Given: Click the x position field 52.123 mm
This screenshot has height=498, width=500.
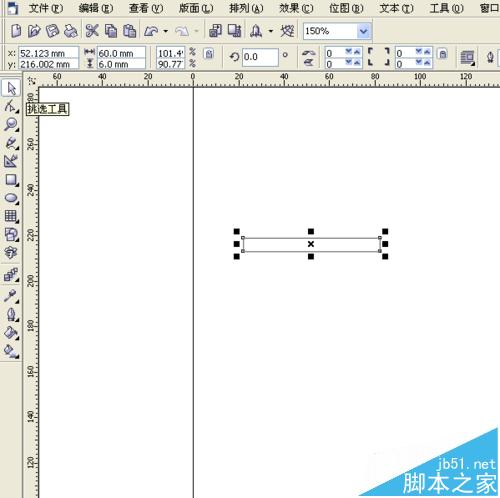Looking at the screenshot, I should tap(48, 53).
